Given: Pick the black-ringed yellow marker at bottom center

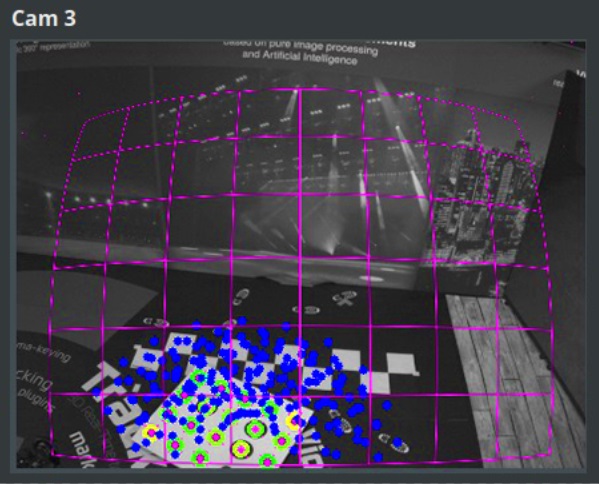Looking at the screenshot, I should (241, 449).
